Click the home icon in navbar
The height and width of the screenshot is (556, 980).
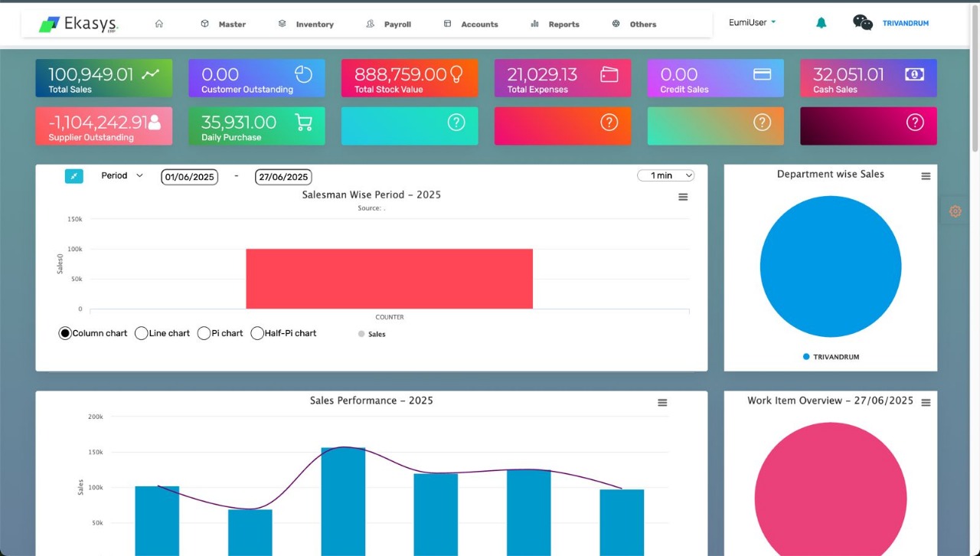pyautogui.click(x=159, y=24)
